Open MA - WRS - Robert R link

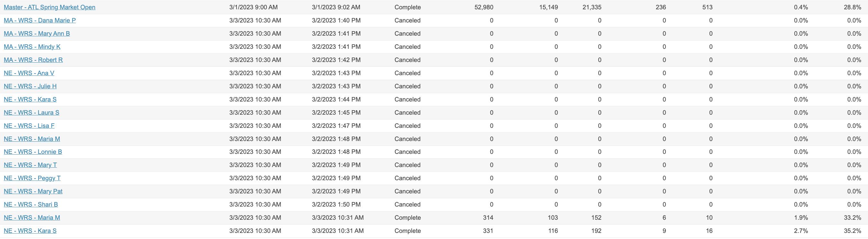pyautogui.click(x=33, y=59)
